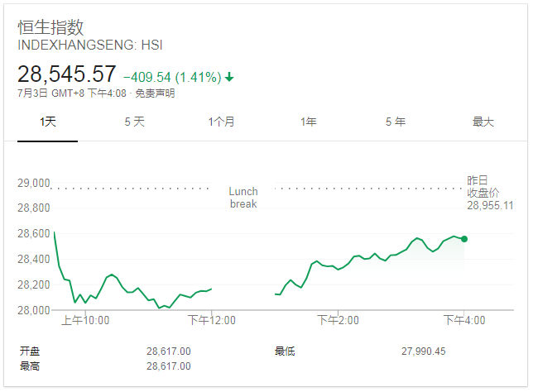This screenshot has height=392, width=533.
Task: Click the INDEXHANGSENG: HSI ticker text
Action: click(90, 45)
